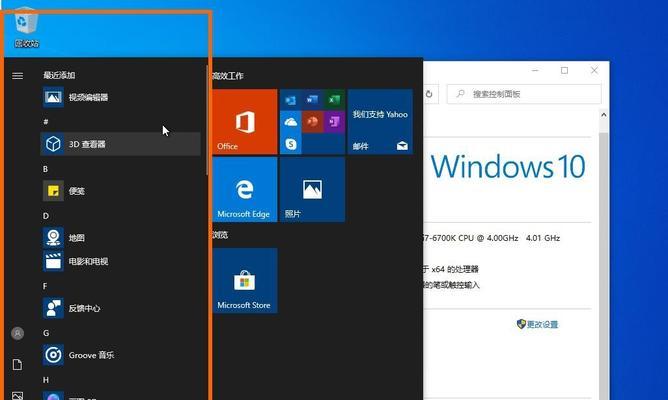Screen dimensions: 668x400
Task: Maximize the Control Panel system window
Action: point(564,70)
